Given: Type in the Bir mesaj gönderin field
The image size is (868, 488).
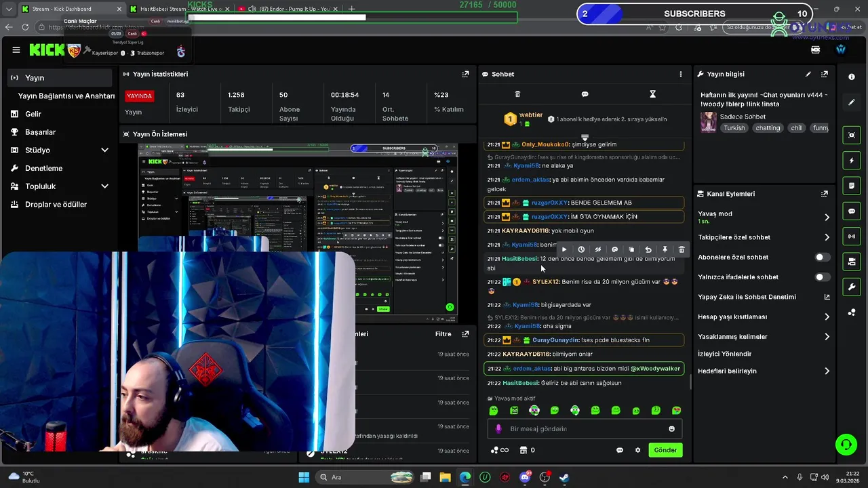Looking at the screenshot, I should coord(583,429).
